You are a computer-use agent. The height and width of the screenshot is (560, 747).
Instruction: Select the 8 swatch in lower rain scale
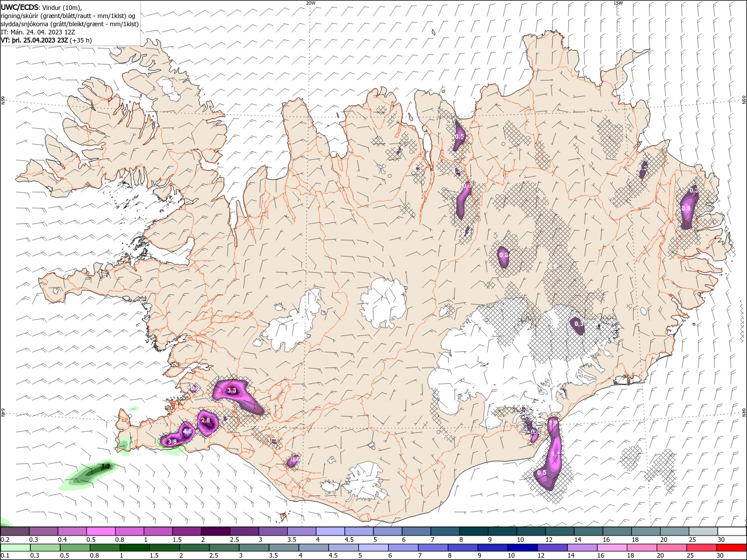tap(463, 548)
